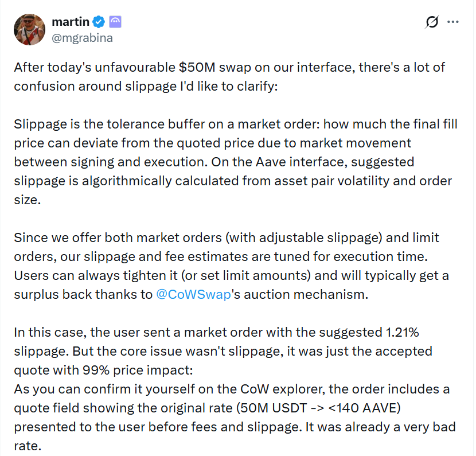
Task: Follow the @CoWSwap mention link
Action: tap(193, 294)
